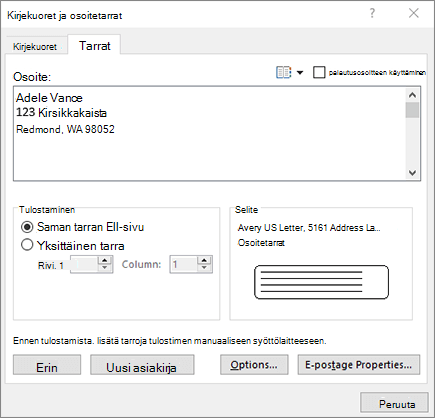The image size is (435, 418).
Task: Select Saman tarran Ell-sivu radio button
Action: point(27,227)
